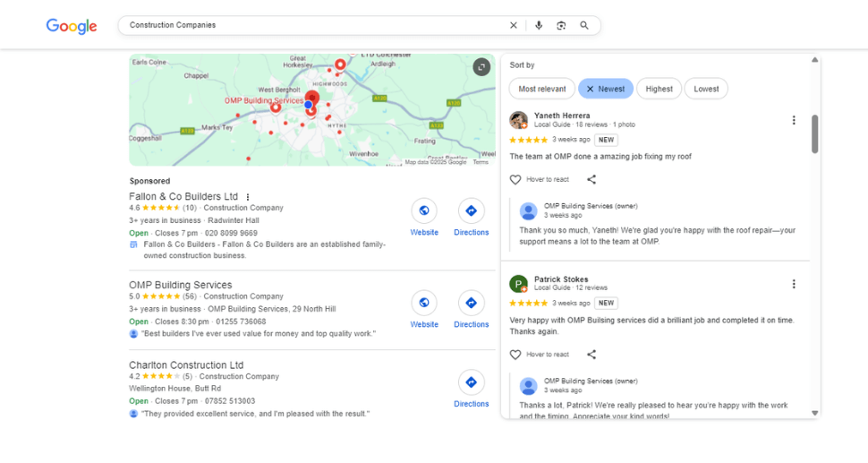Clear the search box with the X icon
Viewport: 868px width, 463px height.
513,25
